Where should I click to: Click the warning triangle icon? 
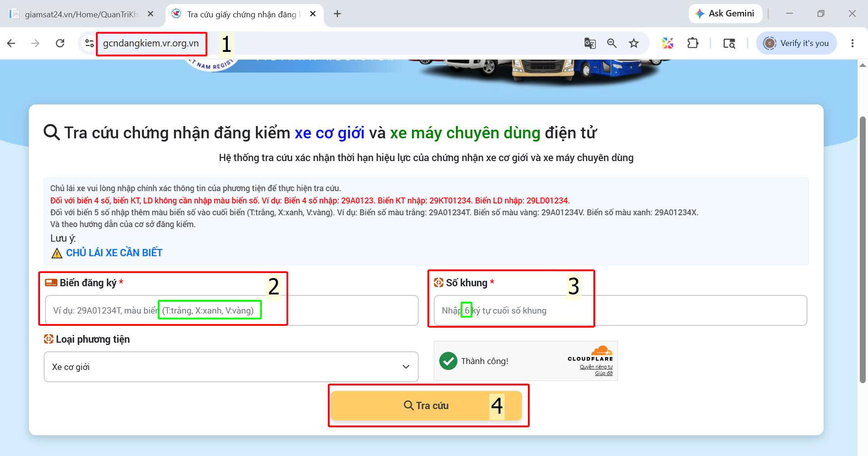[x=57, y=253]
